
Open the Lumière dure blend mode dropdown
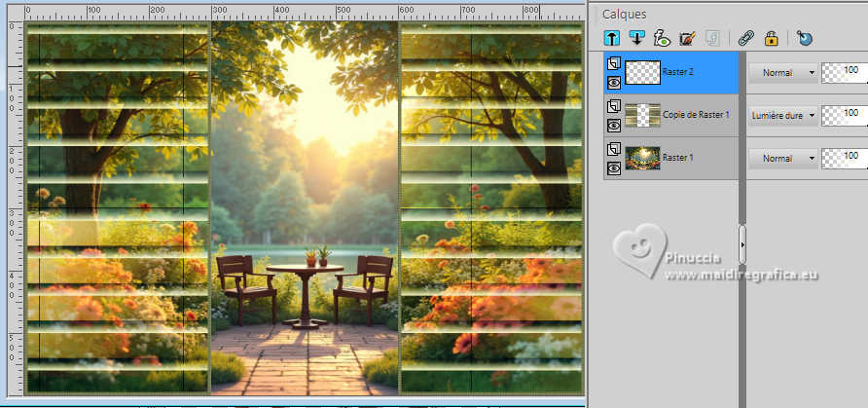(x=783, y=116)
